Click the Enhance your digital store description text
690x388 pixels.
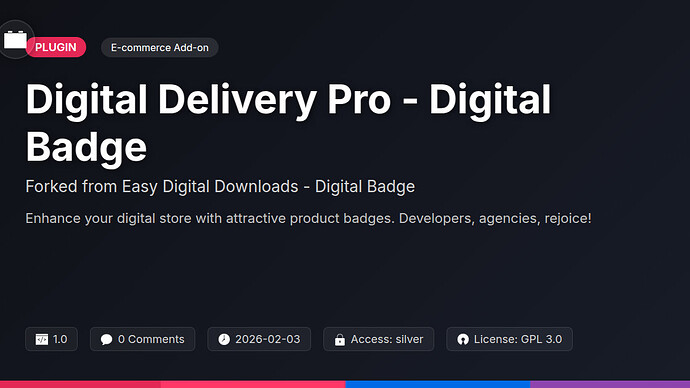(x=308, y=218)
